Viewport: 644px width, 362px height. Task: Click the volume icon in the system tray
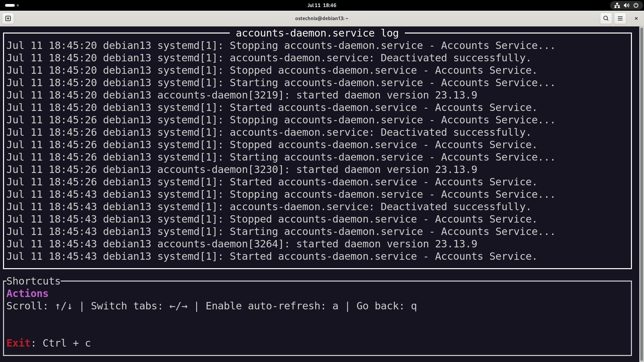pyautogui.click(x=626, y=5)
